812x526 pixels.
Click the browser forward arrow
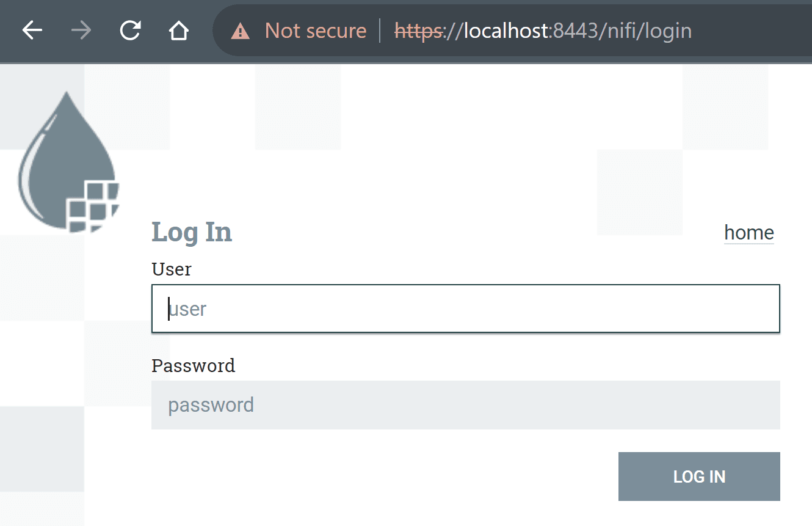(81, 31)
